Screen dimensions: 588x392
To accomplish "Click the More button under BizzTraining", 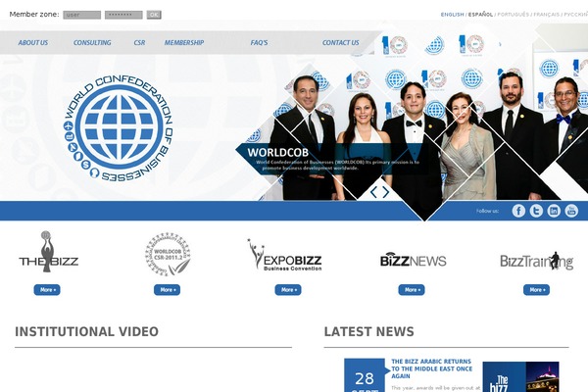I will (537, 290).
